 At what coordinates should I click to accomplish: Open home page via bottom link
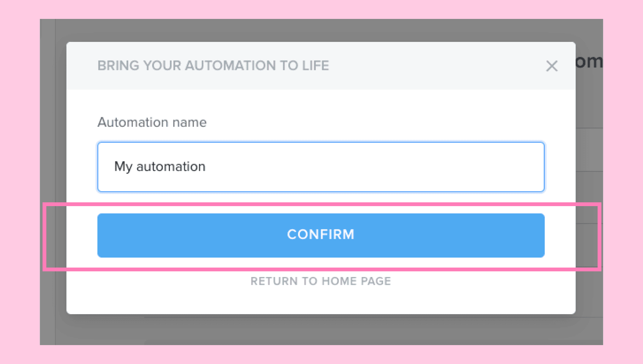[x=321, y=281]
